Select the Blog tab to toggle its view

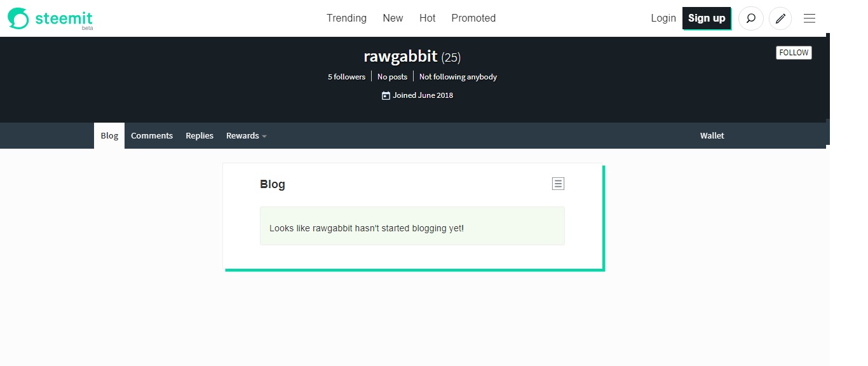coord(109,135)
